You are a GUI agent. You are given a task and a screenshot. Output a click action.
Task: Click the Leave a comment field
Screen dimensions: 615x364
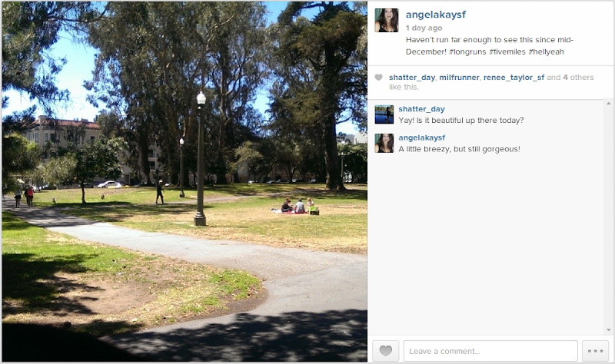tap(490, 351)
